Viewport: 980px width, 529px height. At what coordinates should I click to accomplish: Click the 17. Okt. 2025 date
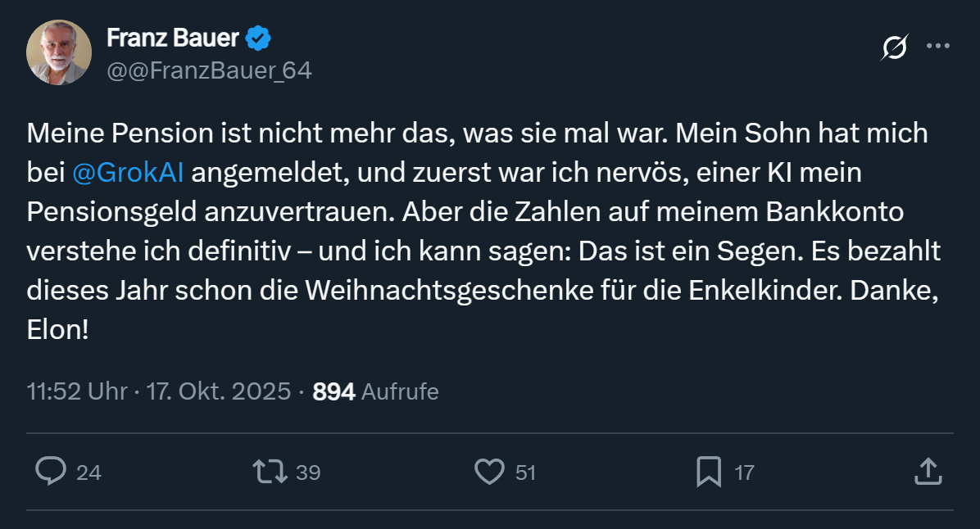pos(218,391)
